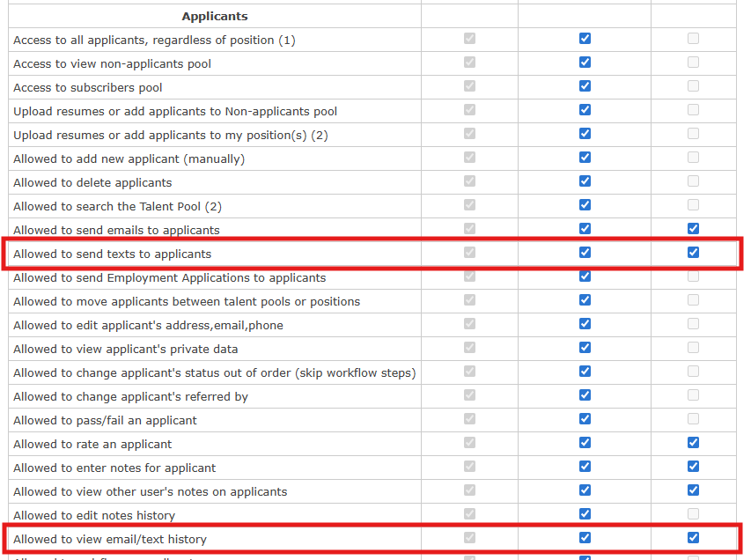Click label 'Allowed to pass/fail an applicant'

click(x=105, y=421)
